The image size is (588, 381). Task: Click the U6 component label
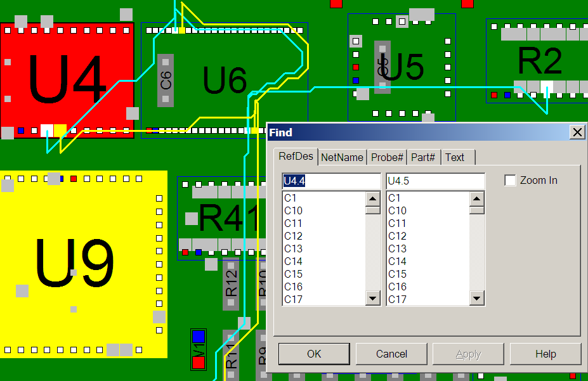pyautogui.click(x=225, y=80)
